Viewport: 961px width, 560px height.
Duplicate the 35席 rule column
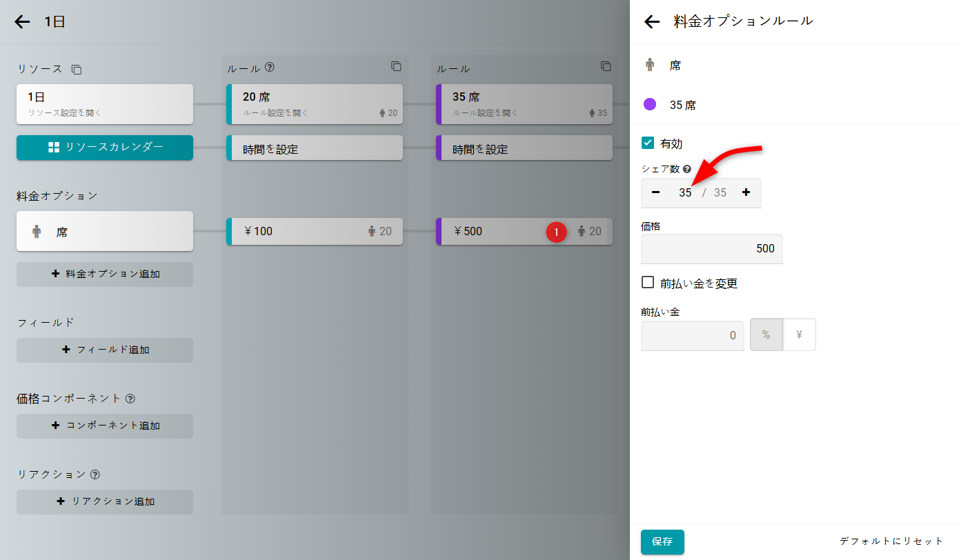pos(606,66)
